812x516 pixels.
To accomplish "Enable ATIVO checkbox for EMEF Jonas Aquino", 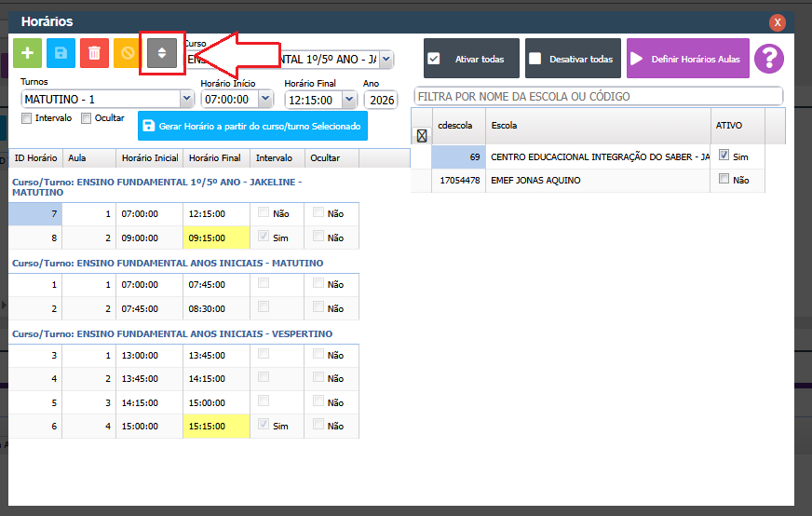I will (724, 180).
